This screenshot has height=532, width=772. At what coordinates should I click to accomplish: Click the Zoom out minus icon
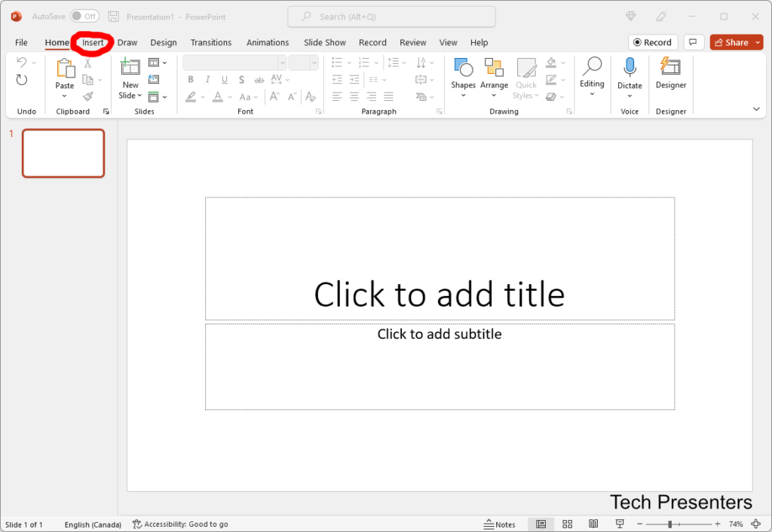[640, 524]
